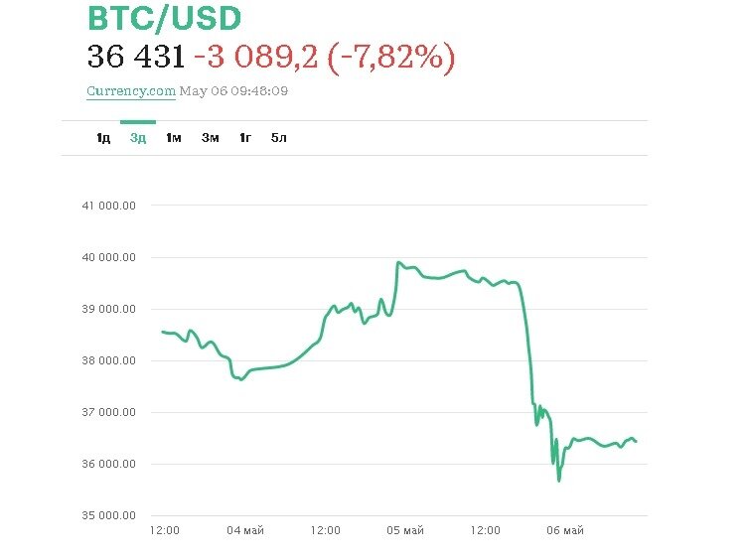Switch to the 3д chart tab
The image size is (749, 560).
coord(138,137)
